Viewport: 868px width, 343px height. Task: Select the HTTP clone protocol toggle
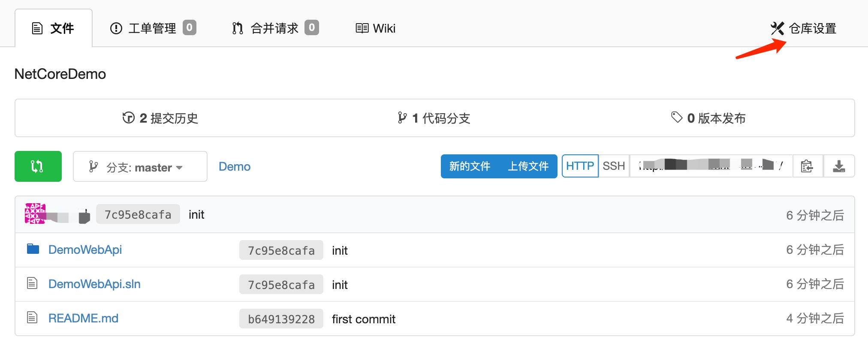pos(580,166)
